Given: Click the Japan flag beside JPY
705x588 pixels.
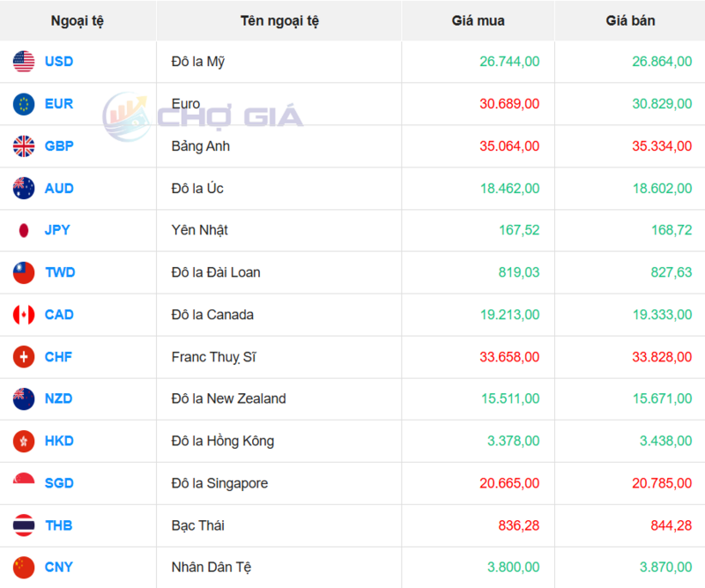Looking at the screenshot, I should [24, 230].
